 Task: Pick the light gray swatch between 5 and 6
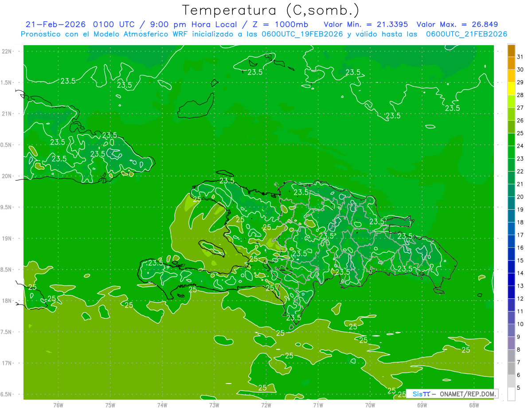511,381
